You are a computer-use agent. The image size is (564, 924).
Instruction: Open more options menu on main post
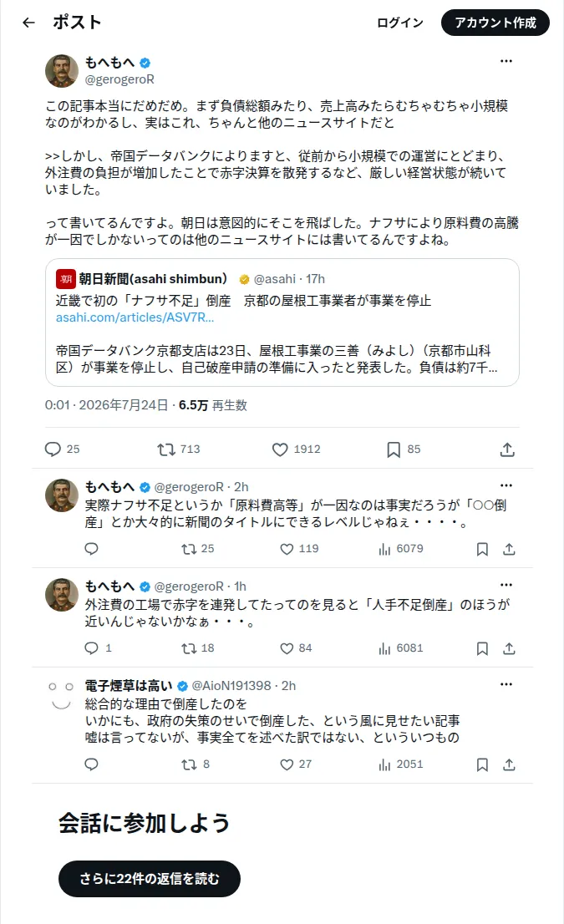coord(506,61)
